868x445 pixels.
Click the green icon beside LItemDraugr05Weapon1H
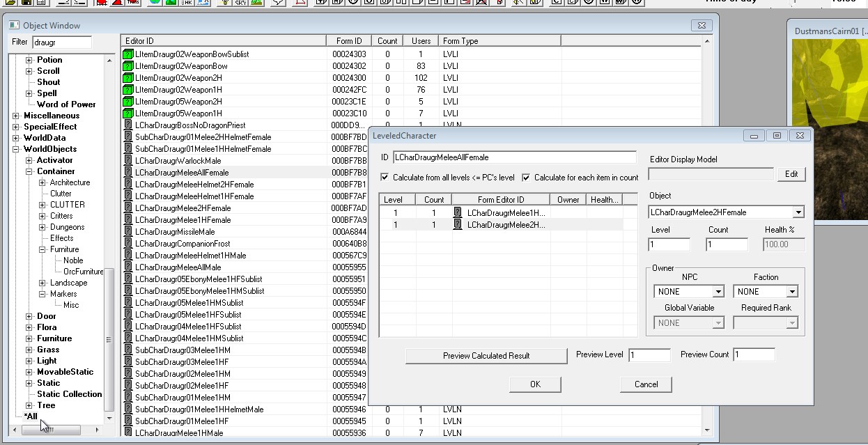pyautogui.click(x=127, y=114)
